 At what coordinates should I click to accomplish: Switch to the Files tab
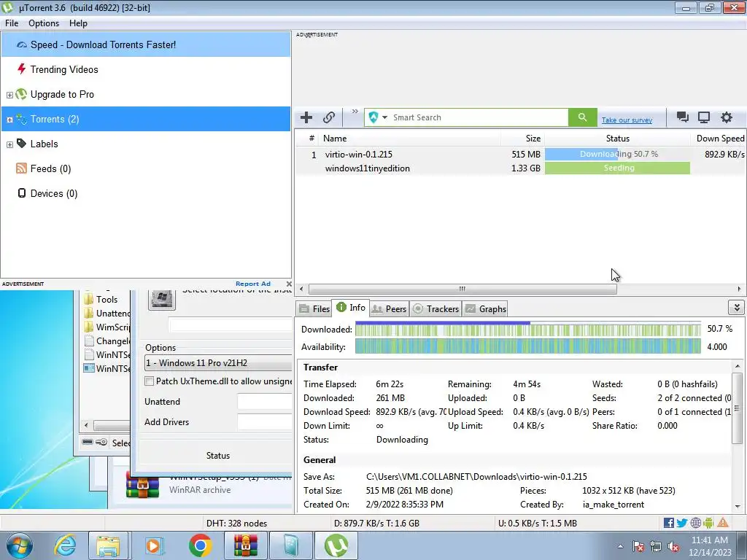pos(314,309)
